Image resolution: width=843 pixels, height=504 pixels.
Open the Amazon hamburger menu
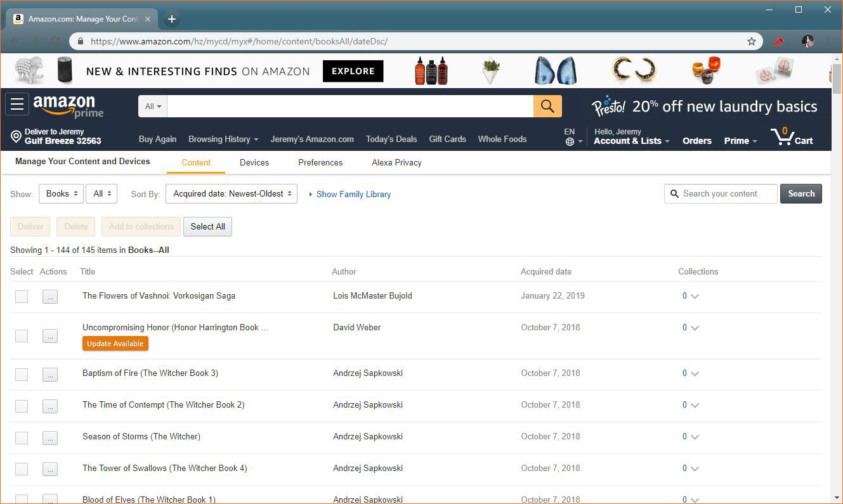coord(17,105)
